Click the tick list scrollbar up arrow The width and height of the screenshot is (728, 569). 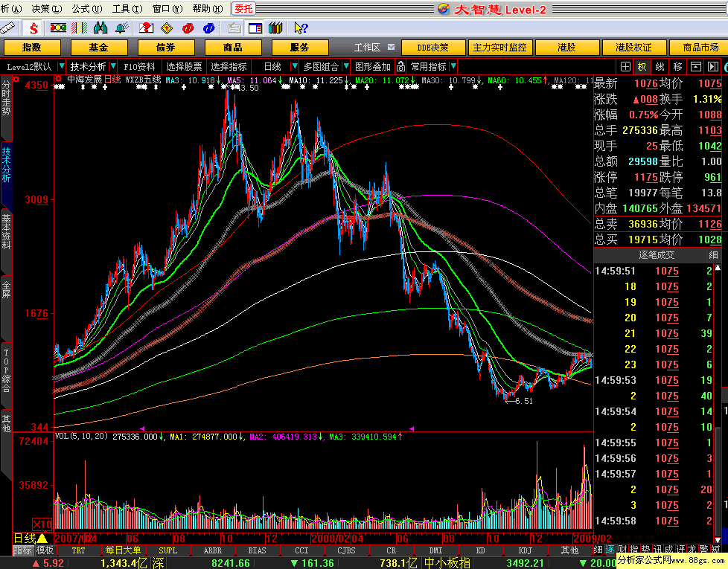click(717, 268)
